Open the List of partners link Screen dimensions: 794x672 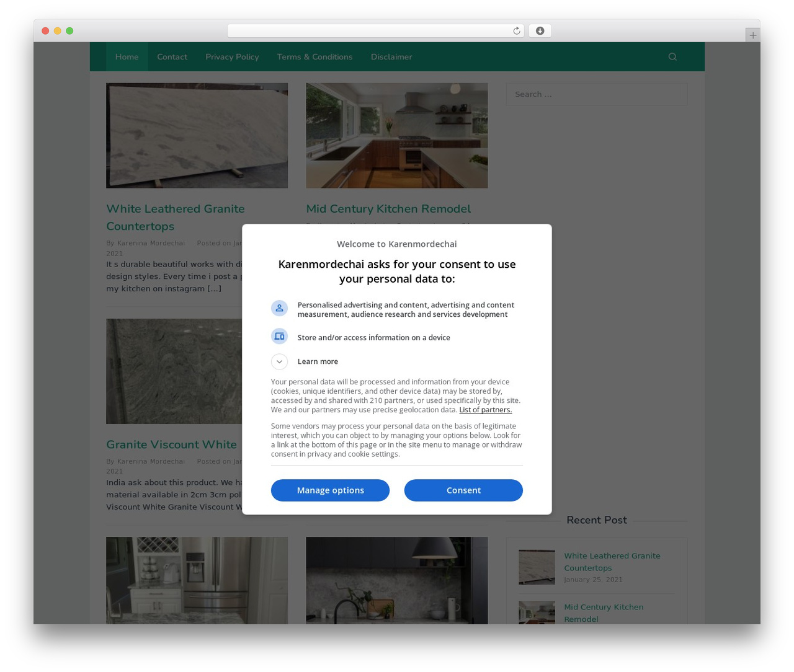[485, 410]
